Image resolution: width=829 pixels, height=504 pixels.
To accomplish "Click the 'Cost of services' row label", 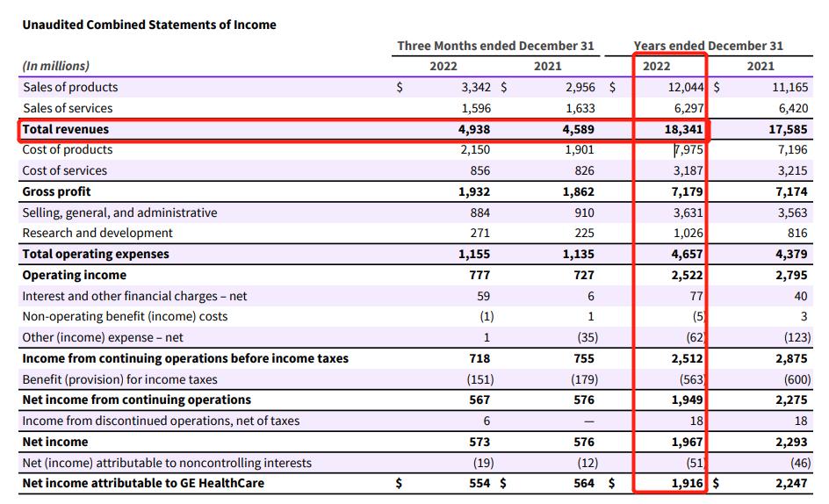I will pos(64,171).
